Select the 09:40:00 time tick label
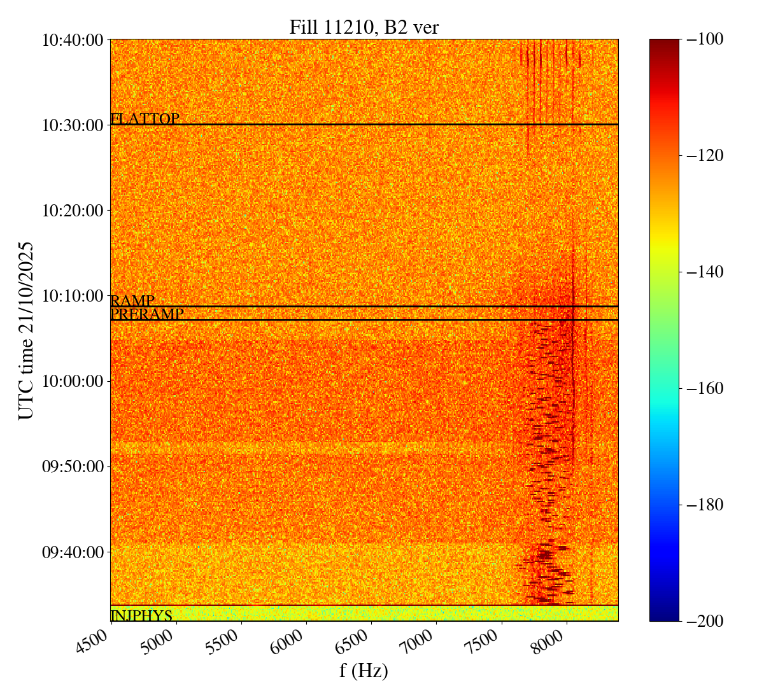Viewport: 764px width, 700px height. pyautogui.click(x=73, y=552)
